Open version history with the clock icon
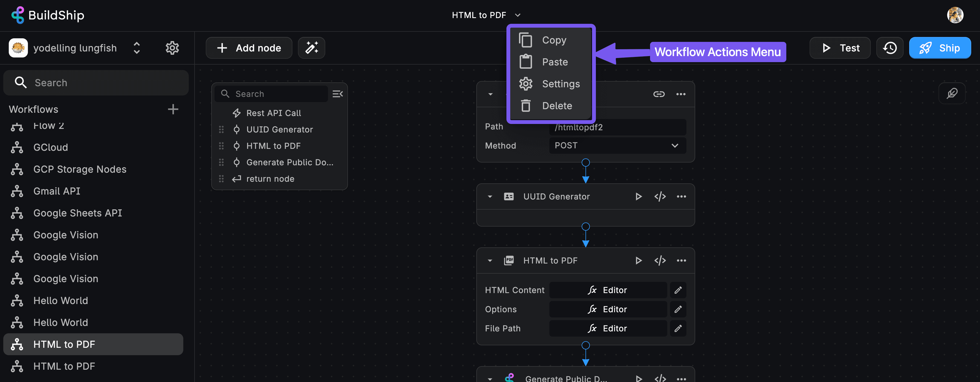Image resolution: width=980 pixels, height=382 pixels. coord(890,48)
